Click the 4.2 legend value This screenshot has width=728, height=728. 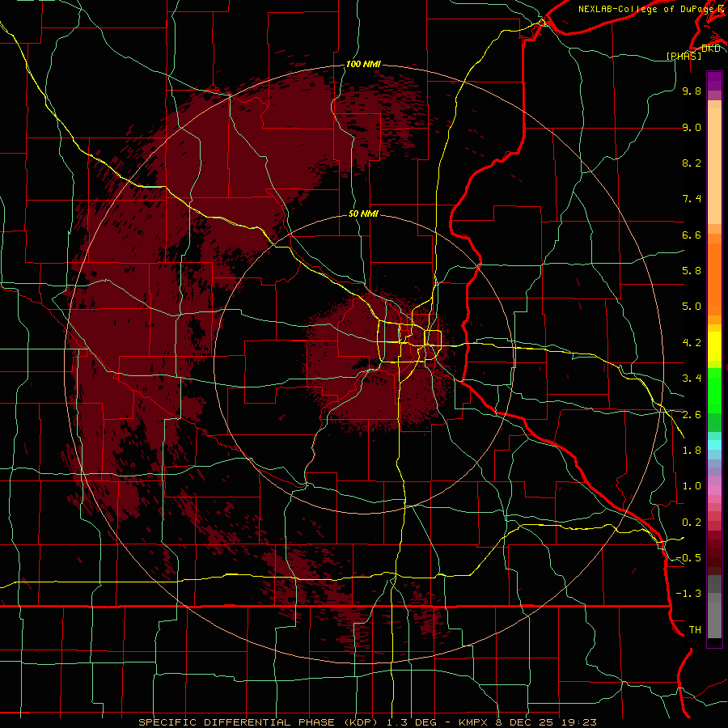tap(692, 343)
